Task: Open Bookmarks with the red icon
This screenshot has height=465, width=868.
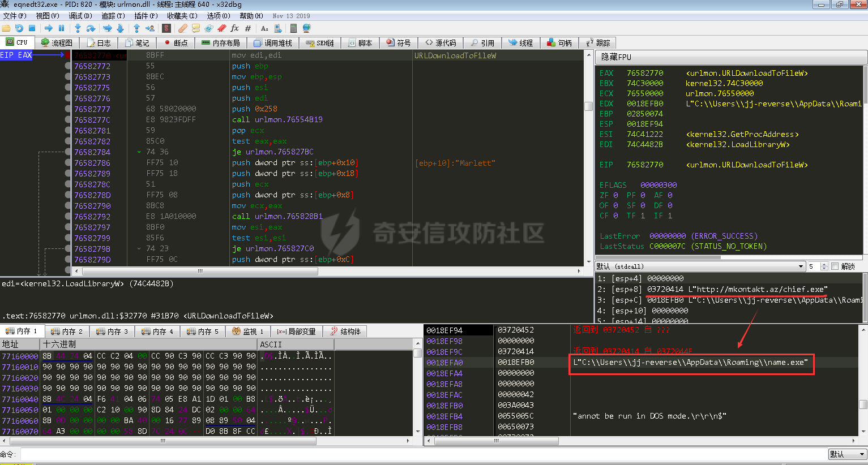Action: click(222, 28)
